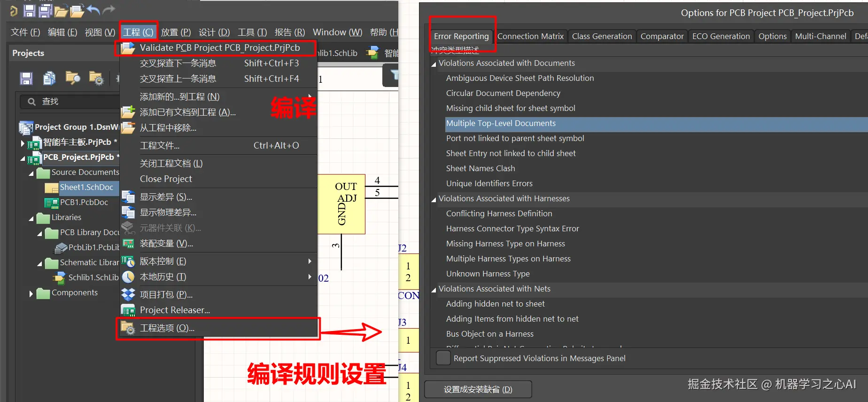Click the local history clock icon
This screenshot has height=402, width=868.
pyautogui.click(x=128, y=277)
